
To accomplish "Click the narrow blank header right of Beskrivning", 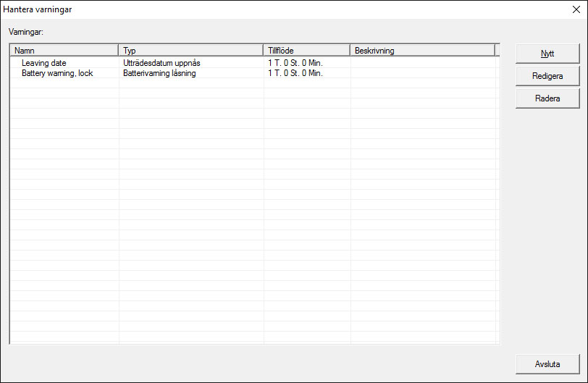I will tap(497, 51).
